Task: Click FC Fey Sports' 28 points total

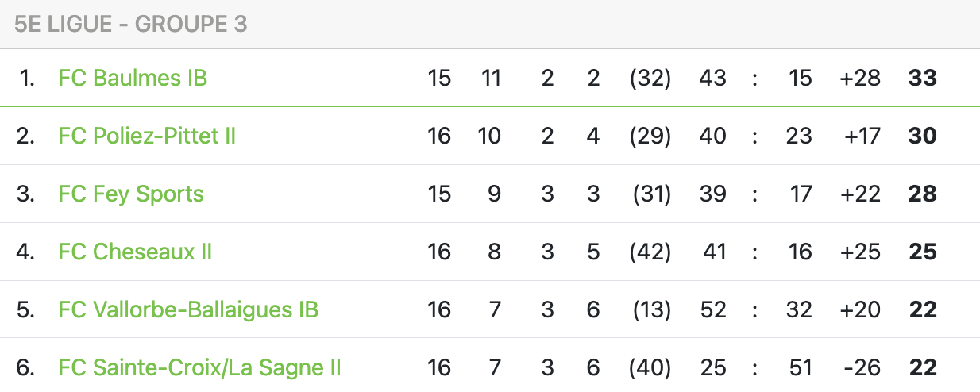Action: click(923, 194)
